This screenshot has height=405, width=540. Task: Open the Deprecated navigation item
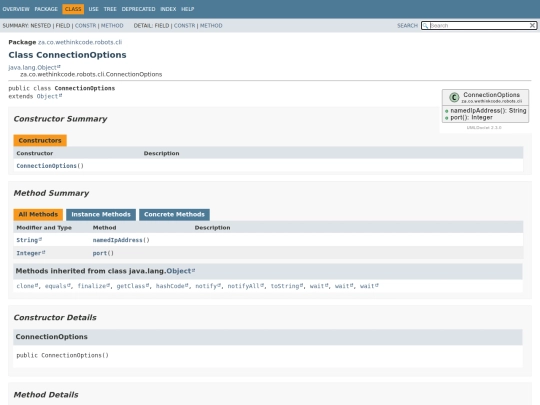(x=138, y=9)
